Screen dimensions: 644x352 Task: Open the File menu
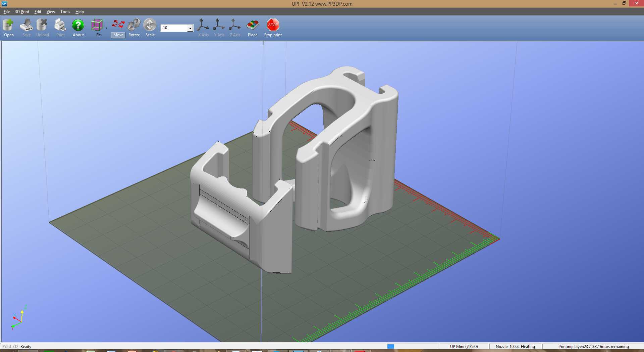pos(7,12)
